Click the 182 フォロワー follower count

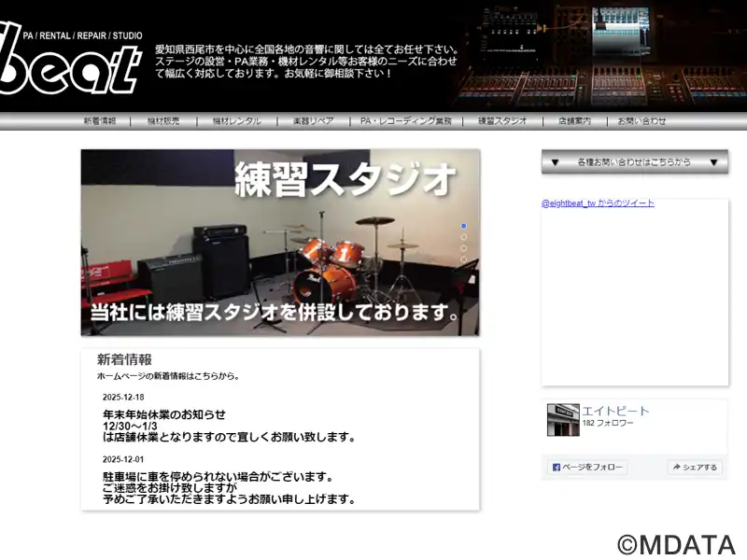coord(608,424)
